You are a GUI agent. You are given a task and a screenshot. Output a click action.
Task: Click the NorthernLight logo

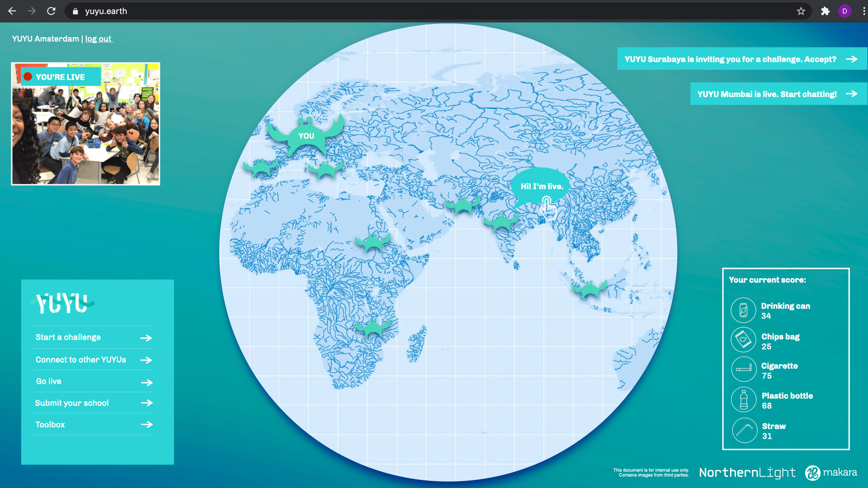(x=747, y=473)
